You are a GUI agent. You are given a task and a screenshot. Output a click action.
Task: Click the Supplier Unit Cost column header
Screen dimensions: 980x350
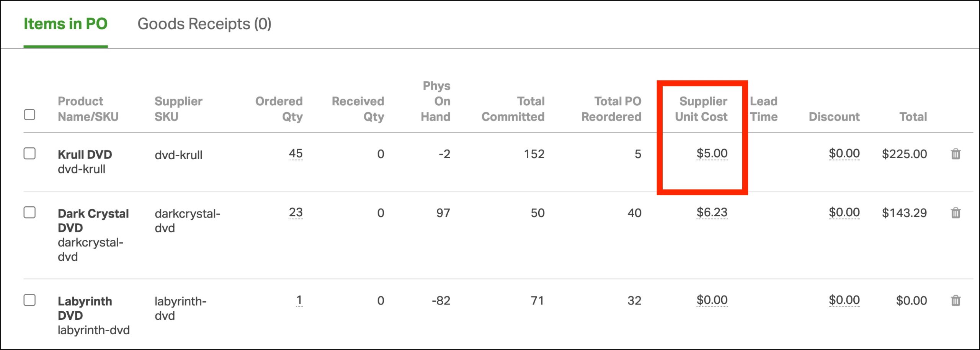point(701,109)
